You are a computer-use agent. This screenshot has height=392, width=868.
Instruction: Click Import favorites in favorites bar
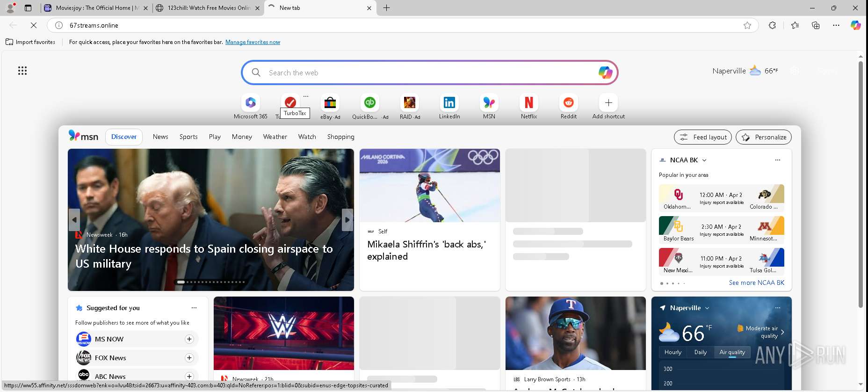tap(30, 42)
